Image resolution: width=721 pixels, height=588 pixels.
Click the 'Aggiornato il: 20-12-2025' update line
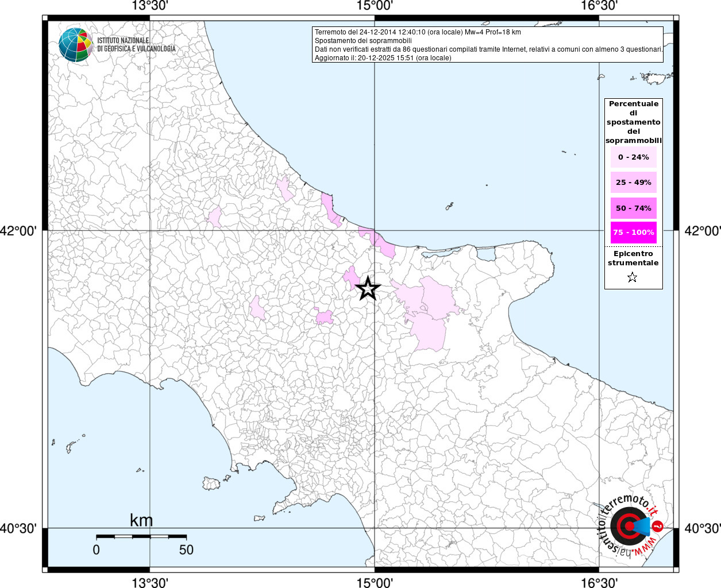(x=383, y=58)
